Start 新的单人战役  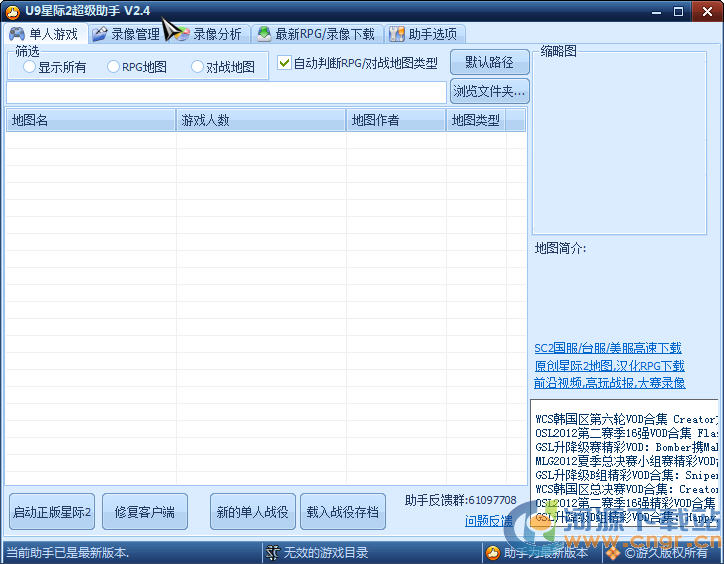point(252,512)
